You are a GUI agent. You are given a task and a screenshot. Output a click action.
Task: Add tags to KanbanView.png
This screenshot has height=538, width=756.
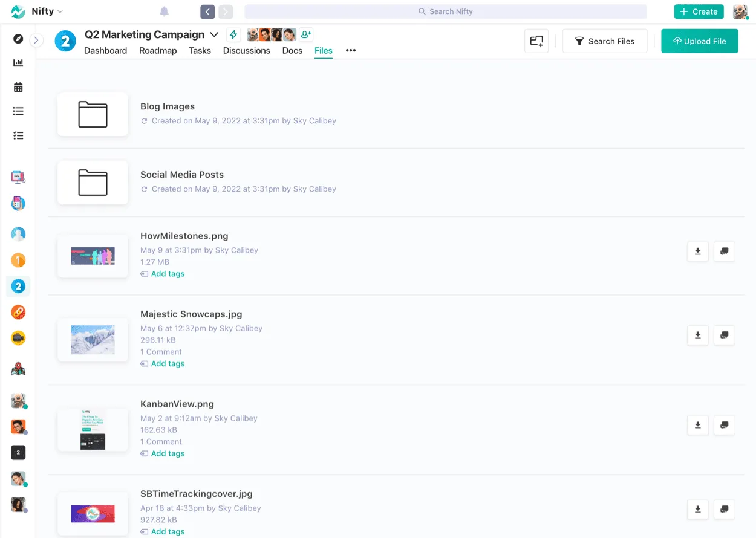point(168,453)
